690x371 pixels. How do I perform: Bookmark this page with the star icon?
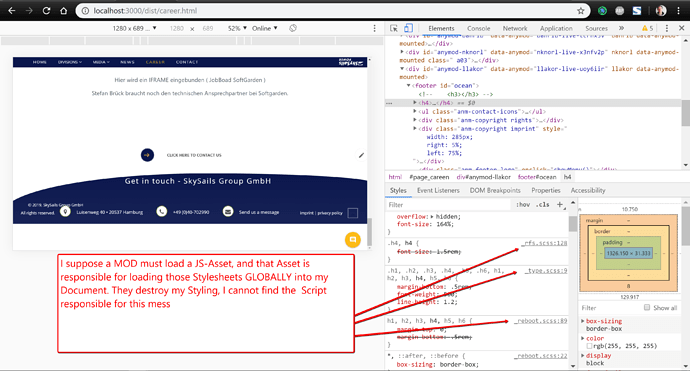click(581, 11)
